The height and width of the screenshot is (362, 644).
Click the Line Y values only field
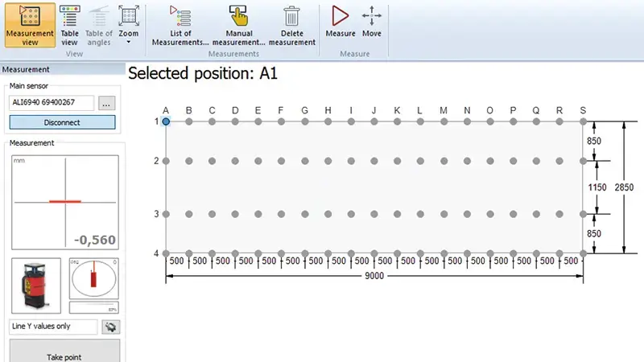[x=53, y=327]
